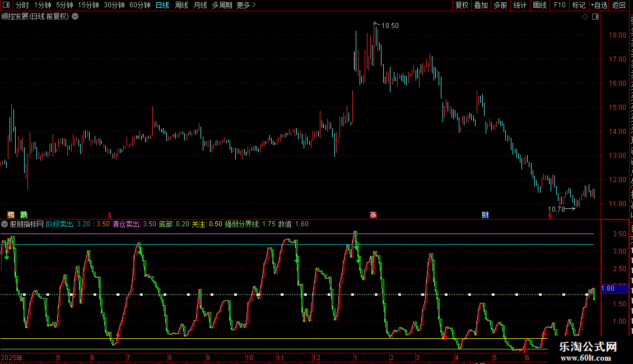Open F10 company information
Viewport: 633px width, 364px height.
(560, 5)
